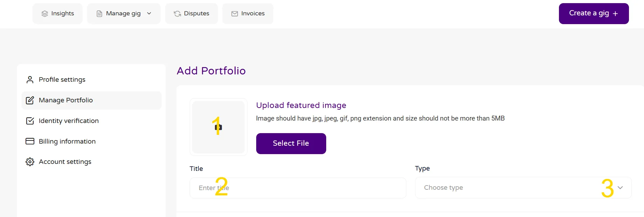644x217 pixels.
Task: Click the Profile settings person icon
Action: 30,80
